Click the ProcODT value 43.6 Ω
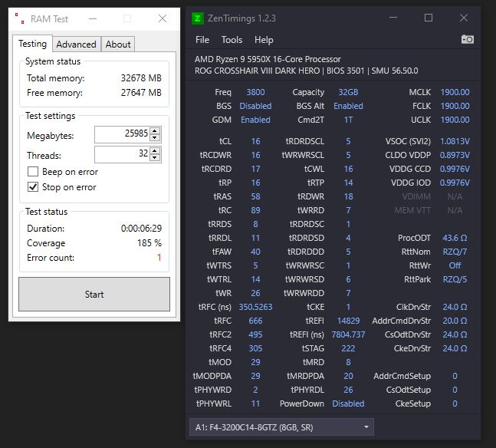The width and height of the screenshot is (496, 448). [x=455, y=238]
